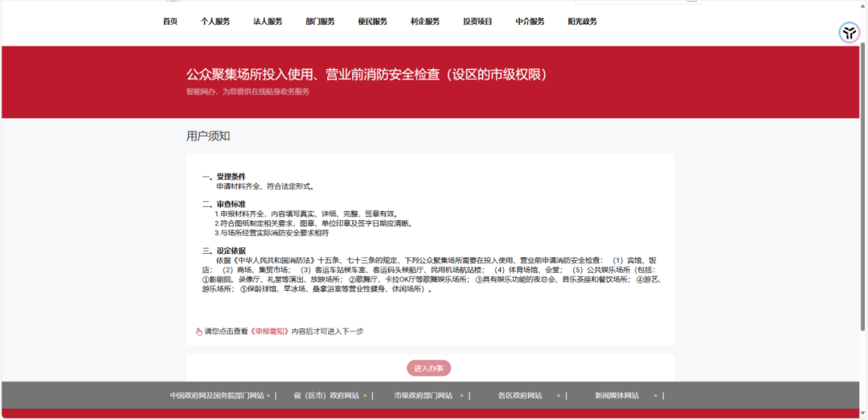Navigate to 便民服务
868x420 pixels.
point(372,22)
